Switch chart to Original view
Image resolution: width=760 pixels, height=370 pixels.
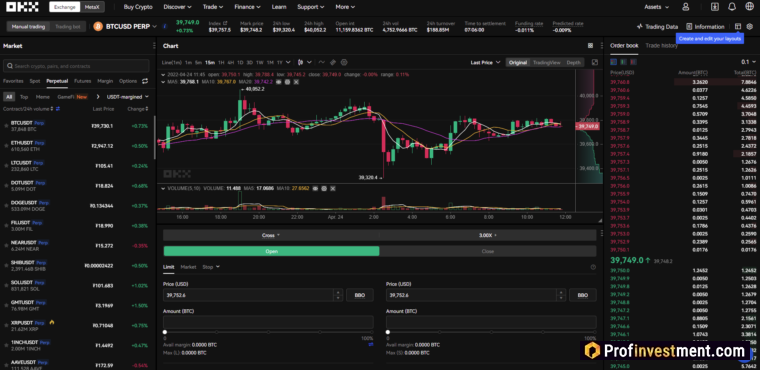(517, 62)
